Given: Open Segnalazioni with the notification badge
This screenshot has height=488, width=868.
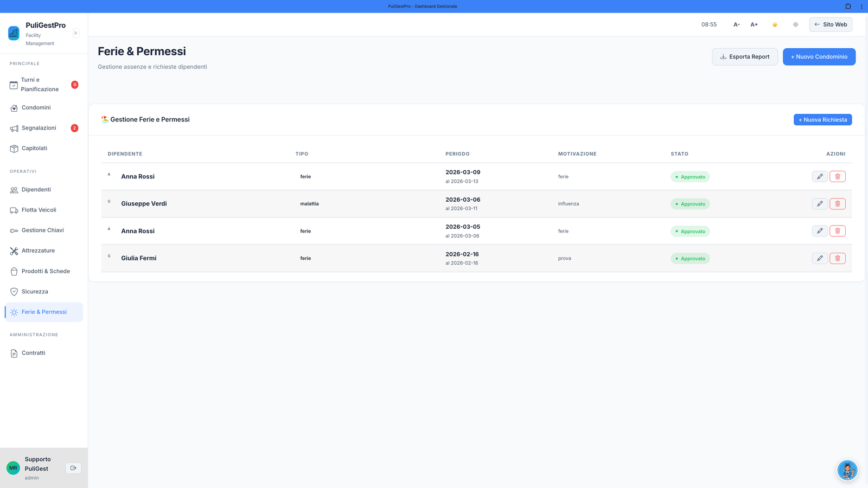Looking at the screenshot, I should pyautogui.click(x=14, y=128).
